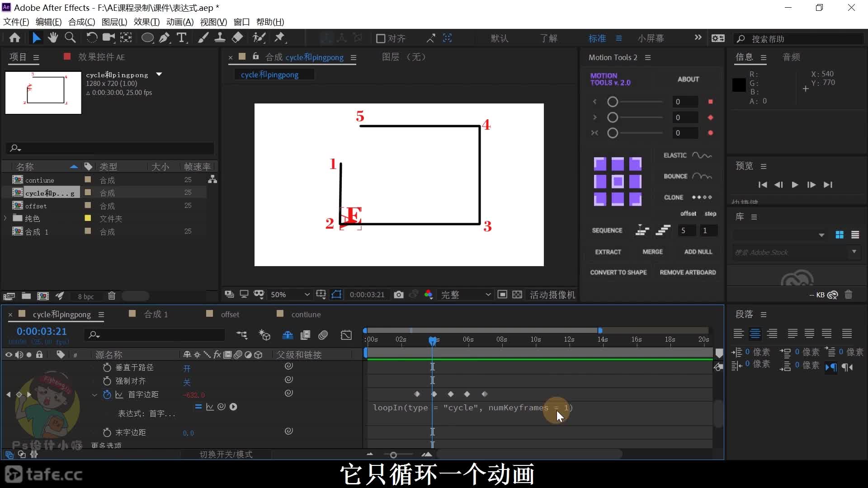The width and height of the screenshot is (868, 488).
Task: Select the Home icon in toolbar
Action: [15, 38]
